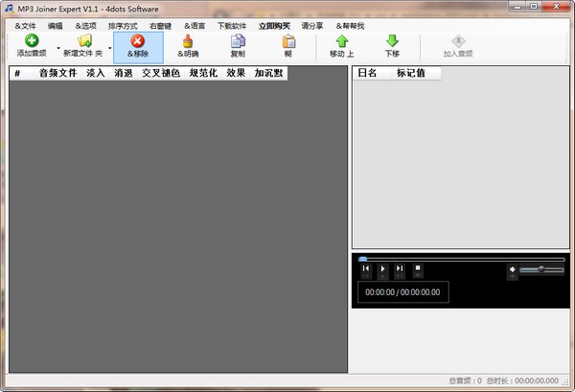575x392 pixels.
Task: Click the Paste (糊) clipboard icon
Action: 287,41
